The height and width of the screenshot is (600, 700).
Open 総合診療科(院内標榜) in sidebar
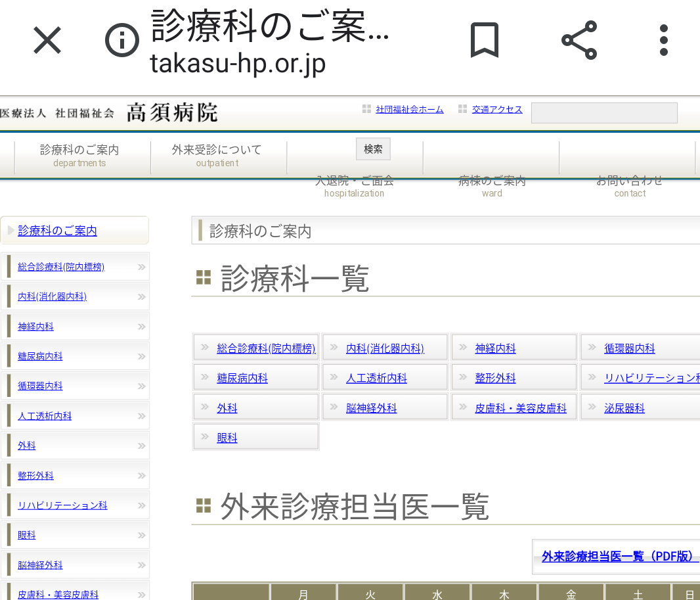pos(61,267)
